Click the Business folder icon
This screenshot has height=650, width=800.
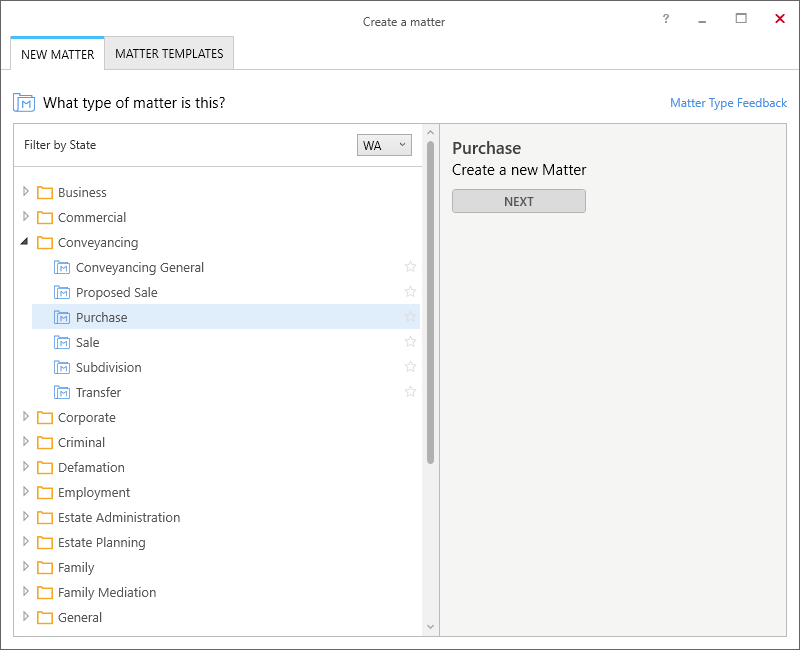(44, 193)
